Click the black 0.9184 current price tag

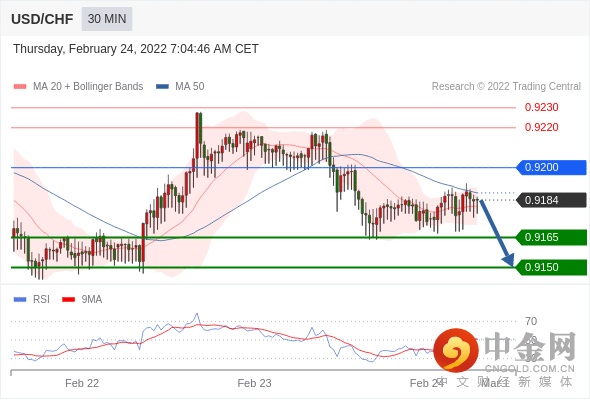[552, 200]
